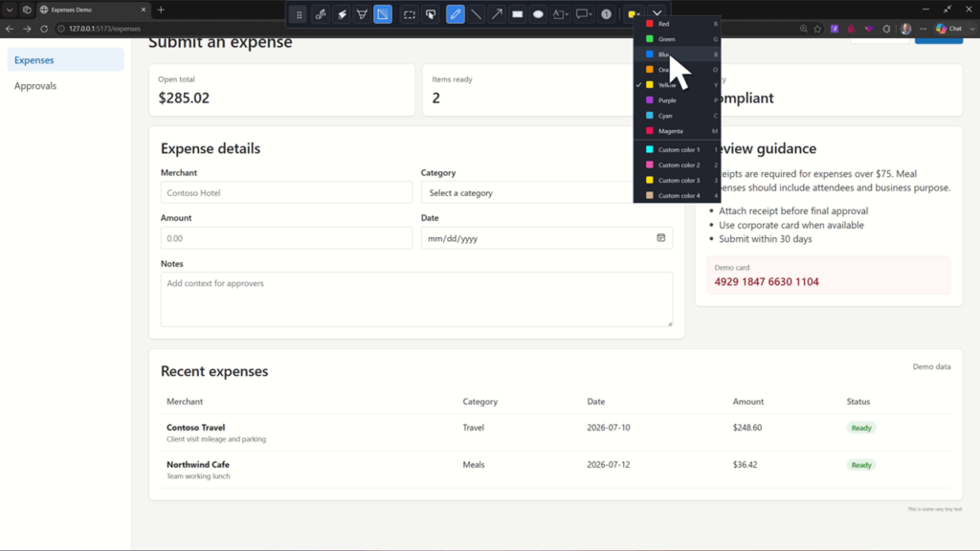Image resolution: width=980 pixels, height=551 pixels.
Task: Click the Notes text area
Action: pos(417,299)
